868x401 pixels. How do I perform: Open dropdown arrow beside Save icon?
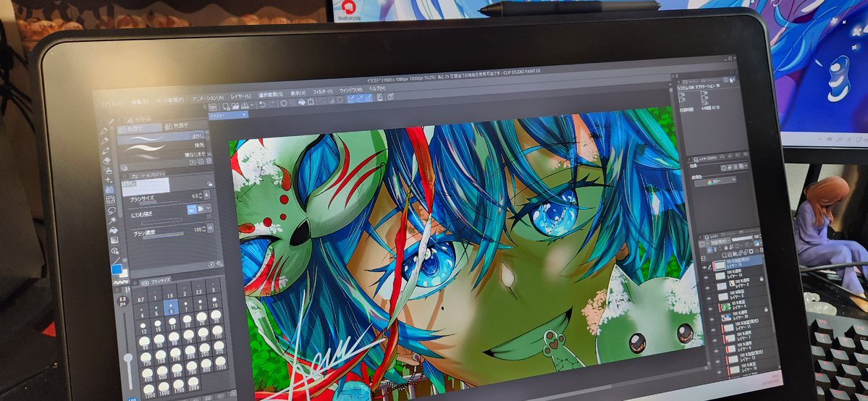pyautogui.click(x=252, y=105)
